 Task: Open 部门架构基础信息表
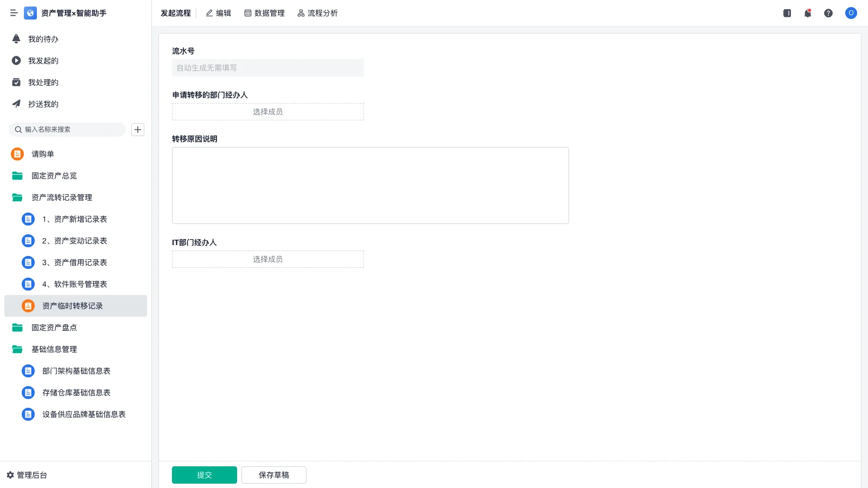pos(75,371)
